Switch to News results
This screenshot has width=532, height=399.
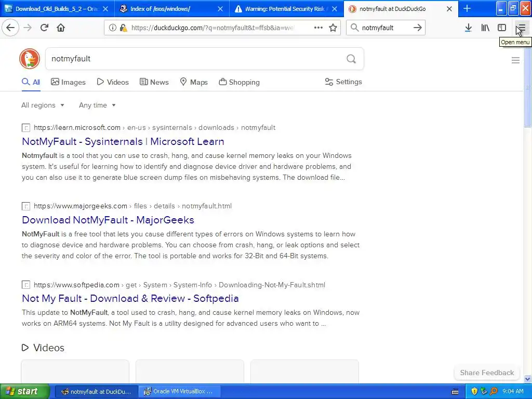pyautogui.click(x=154, y=82)
